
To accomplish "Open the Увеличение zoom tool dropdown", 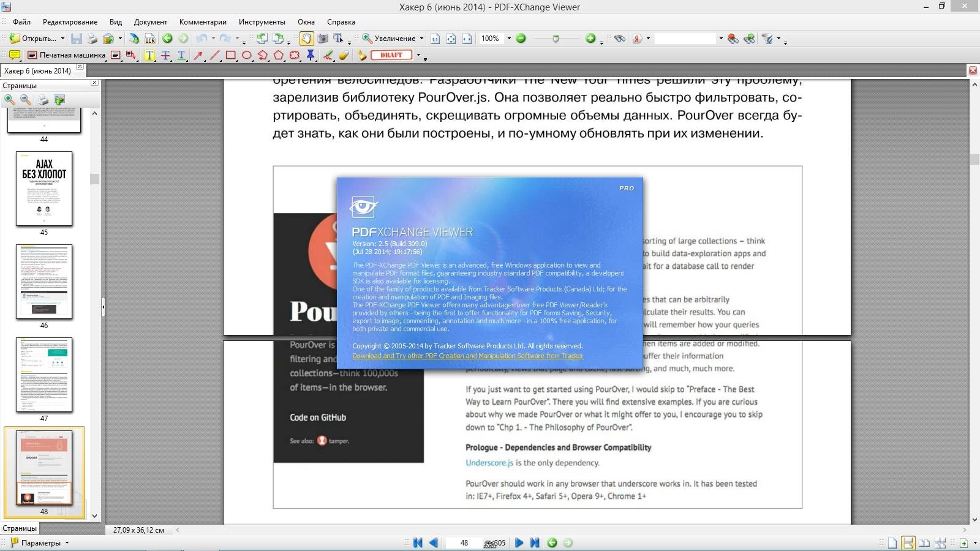I will point(421,39).
